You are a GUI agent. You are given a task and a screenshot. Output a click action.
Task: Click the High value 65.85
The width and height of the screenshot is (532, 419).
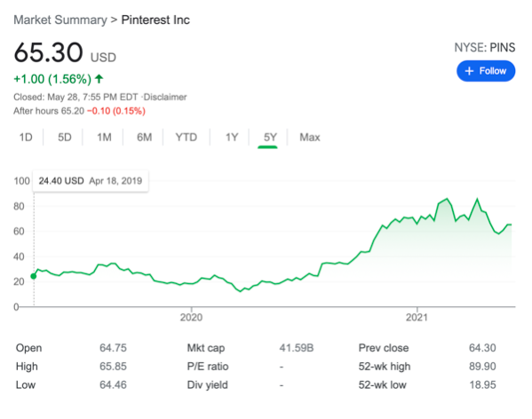click(113, 367)
